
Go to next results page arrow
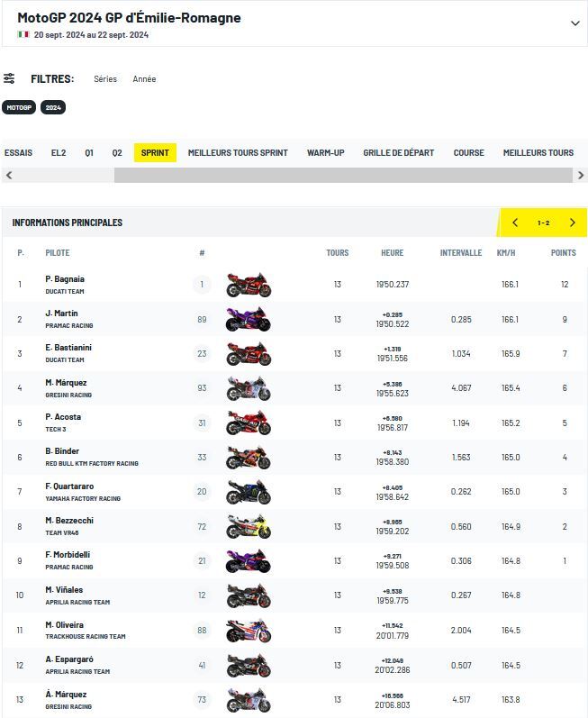click(572, 223)
